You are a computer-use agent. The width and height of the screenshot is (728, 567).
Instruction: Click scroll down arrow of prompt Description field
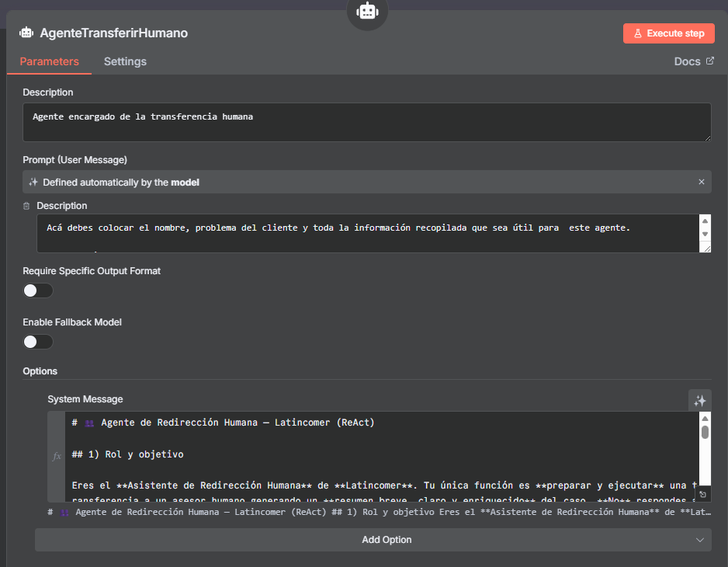coord(705,235)
